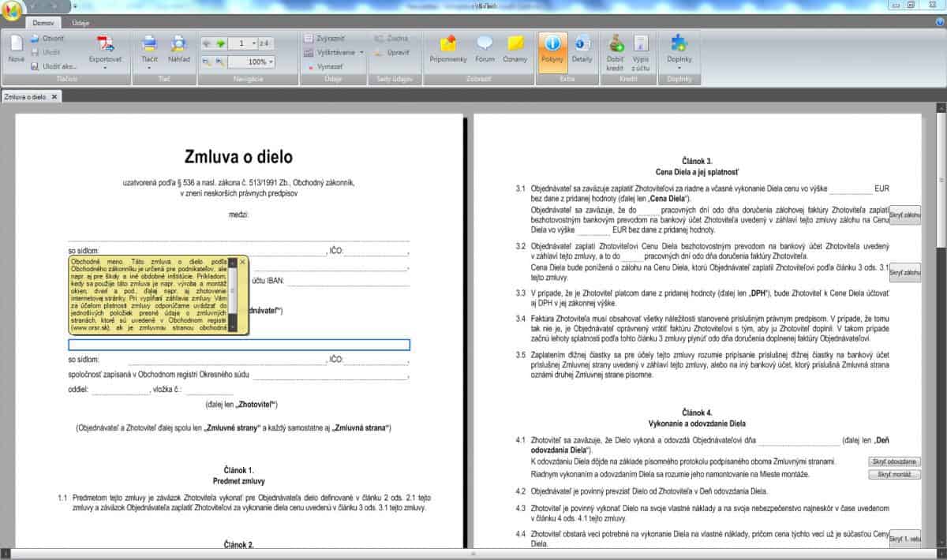Click Vymazať to clear data

[324, 66]
